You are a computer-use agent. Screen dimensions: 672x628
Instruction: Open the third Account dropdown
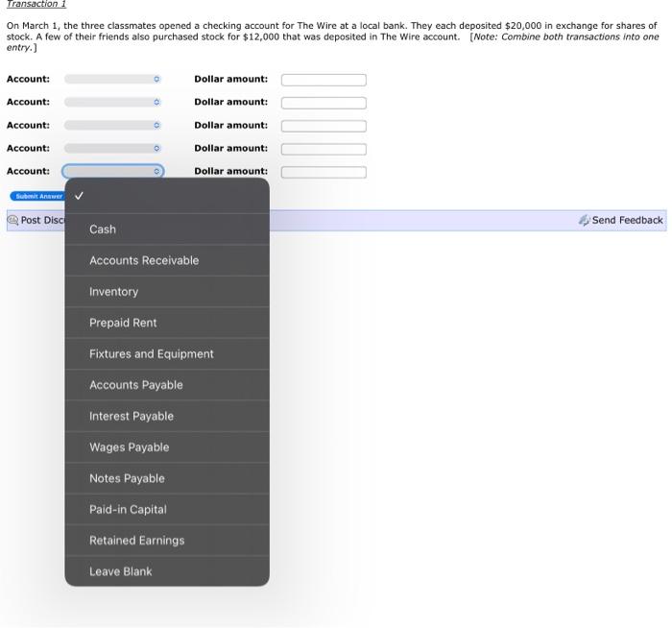(112, 125)
